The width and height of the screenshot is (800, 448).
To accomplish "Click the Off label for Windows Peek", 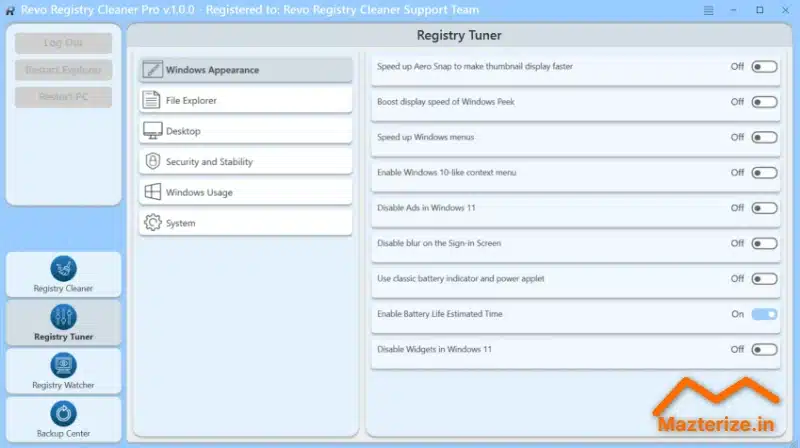I will (737, 102).
